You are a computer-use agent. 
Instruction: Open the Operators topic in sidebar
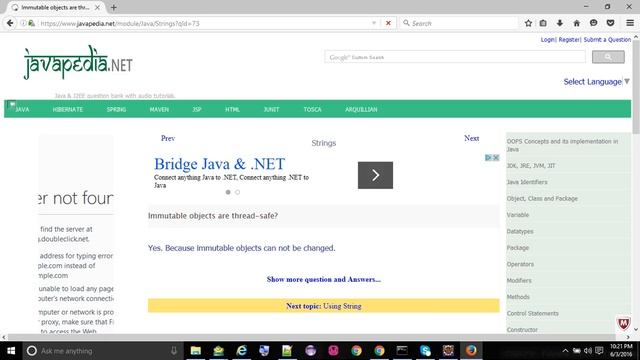point(520,264)
